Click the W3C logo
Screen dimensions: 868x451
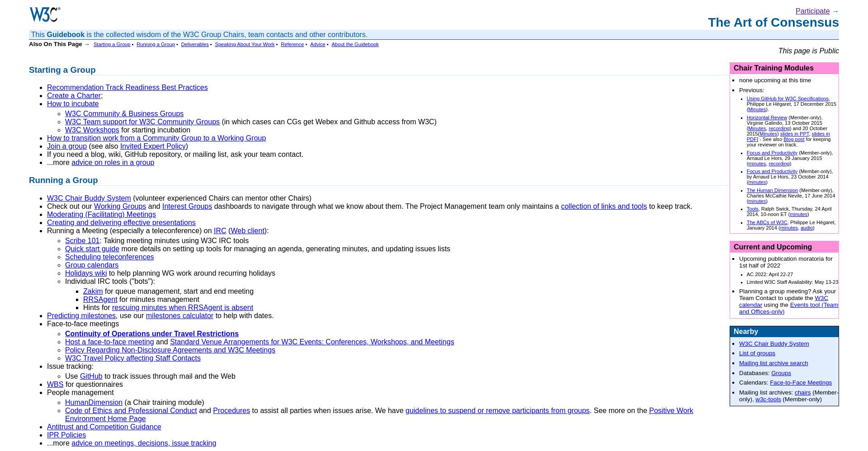click(x=45, y=14)
